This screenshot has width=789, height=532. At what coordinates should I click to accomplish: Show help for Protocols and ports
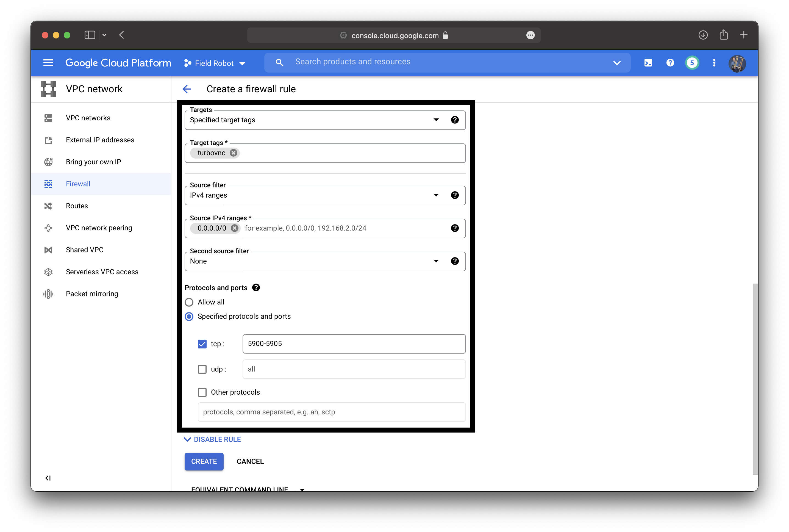point(256,287)
